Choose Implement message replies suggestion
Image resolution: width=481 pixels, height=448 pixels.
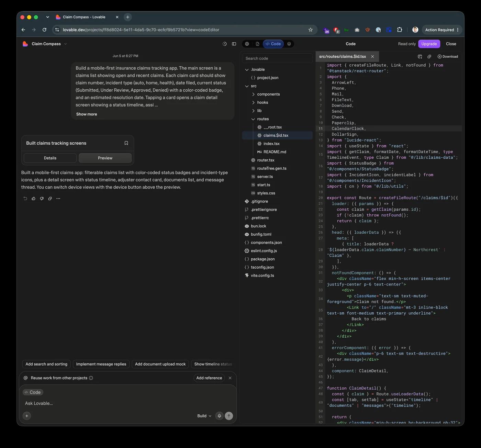click(101, 364)
